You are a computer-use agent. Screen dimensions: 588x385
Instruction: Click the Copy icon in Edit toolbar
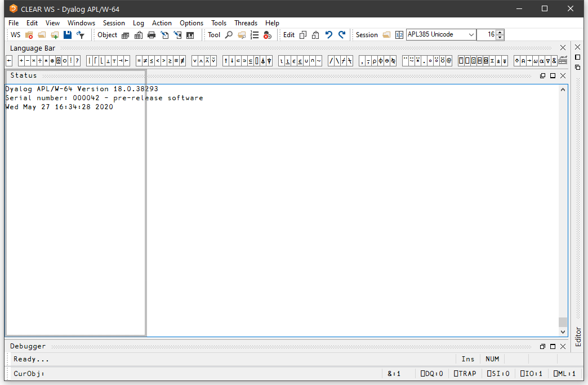pos(303,35)
